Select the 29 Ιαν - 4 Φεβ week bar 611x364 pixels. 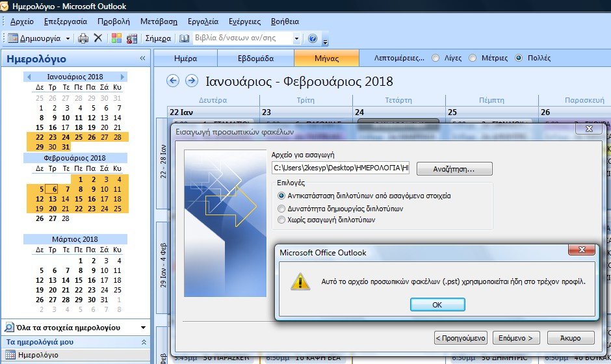tap(162, 266)
